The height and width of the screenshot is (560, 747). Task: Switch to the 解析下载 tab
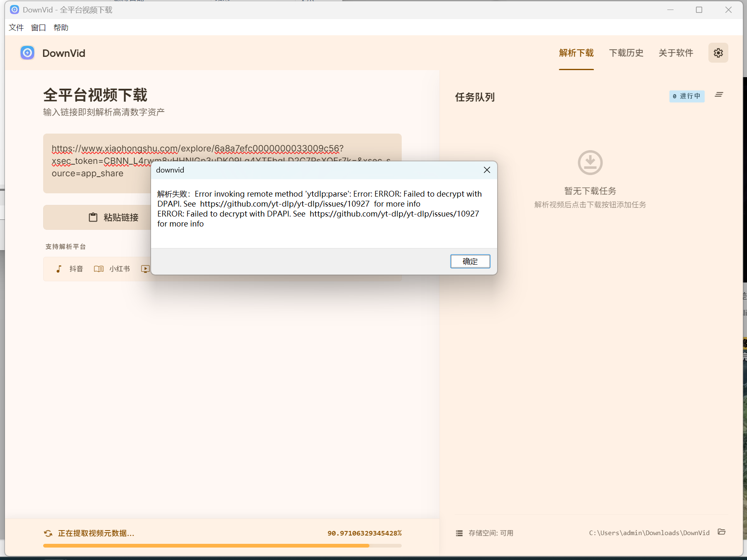(576, 53)
